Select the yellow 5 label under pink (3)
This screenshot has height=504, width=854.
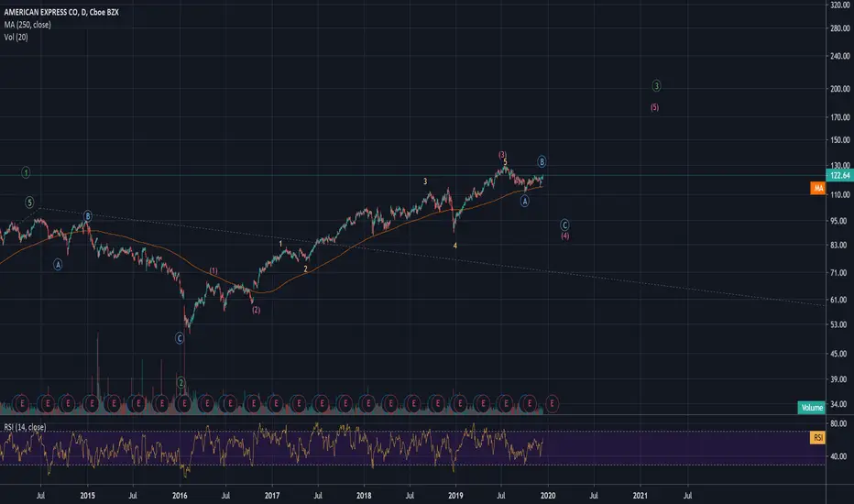pyautogui.click(x=506, y=162)
